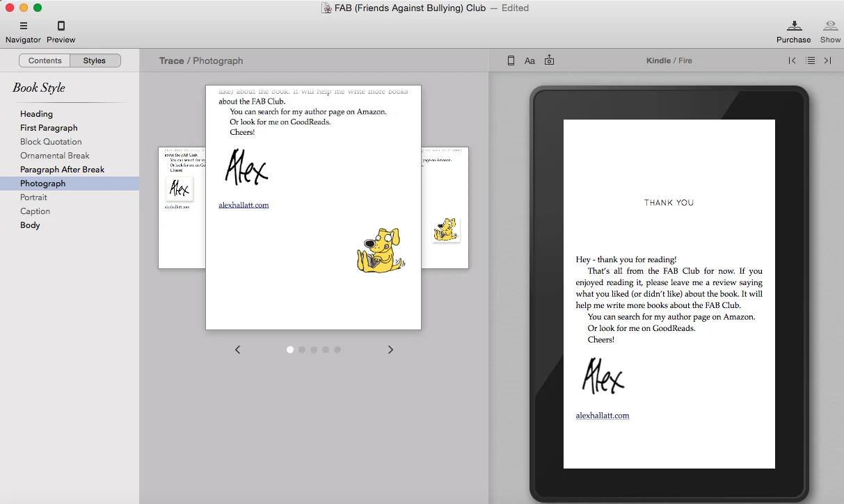Go to the previous photograph style with the left chevron
844x504 pixels.
238,350
